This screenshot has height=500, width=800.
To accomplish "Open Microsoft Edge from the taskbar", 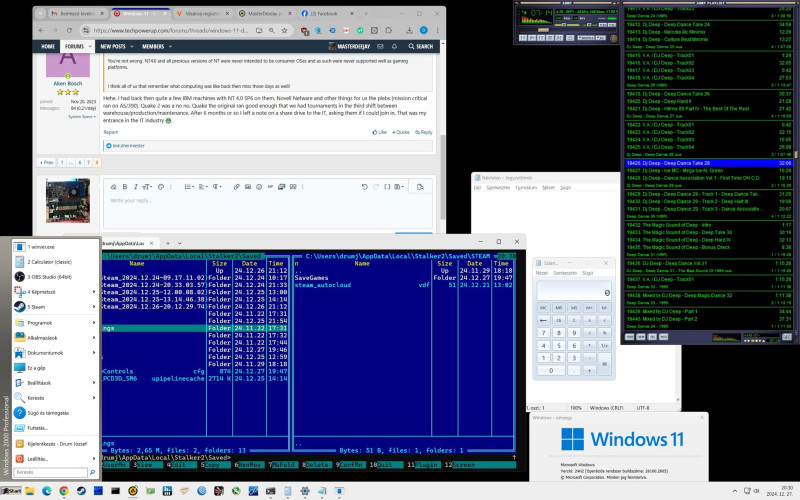I will tap(47, 491).
